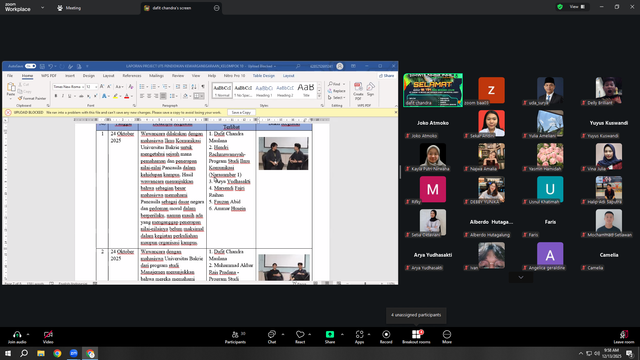Click the Shading paint bucket in Word
Viewport: 640px width, 360px height.
point(185,96)
